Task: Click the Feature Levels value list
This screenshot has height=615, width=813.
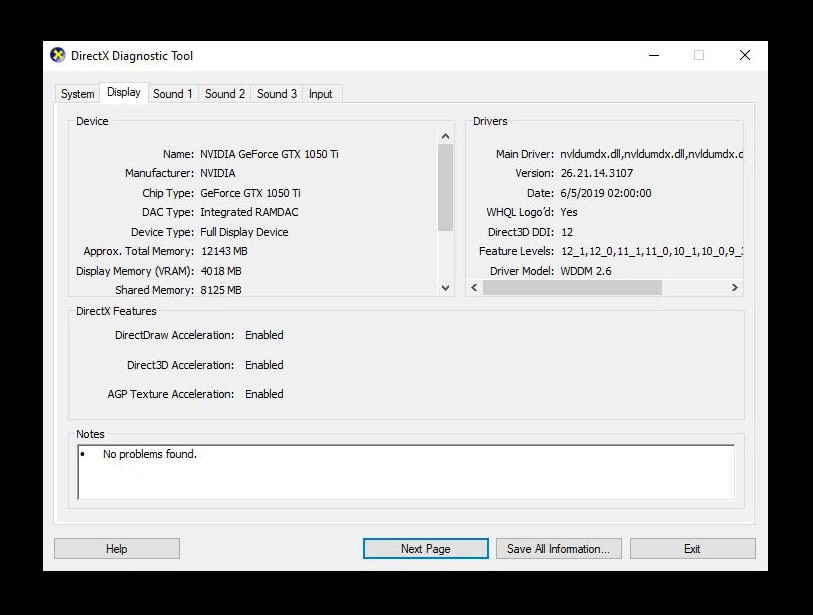Action: pyautogui.click(x=652, y=251)
